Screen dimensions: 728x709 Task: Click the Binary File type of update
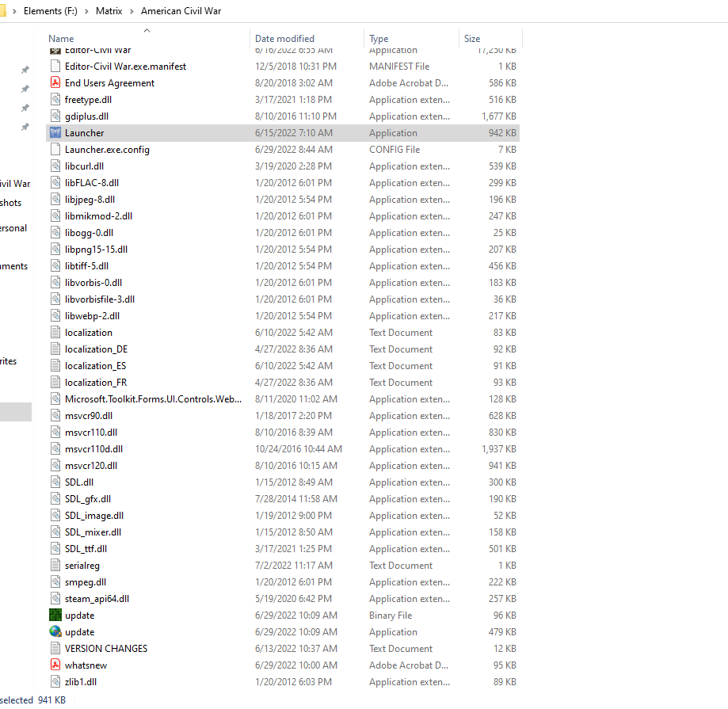click(391, 616)
